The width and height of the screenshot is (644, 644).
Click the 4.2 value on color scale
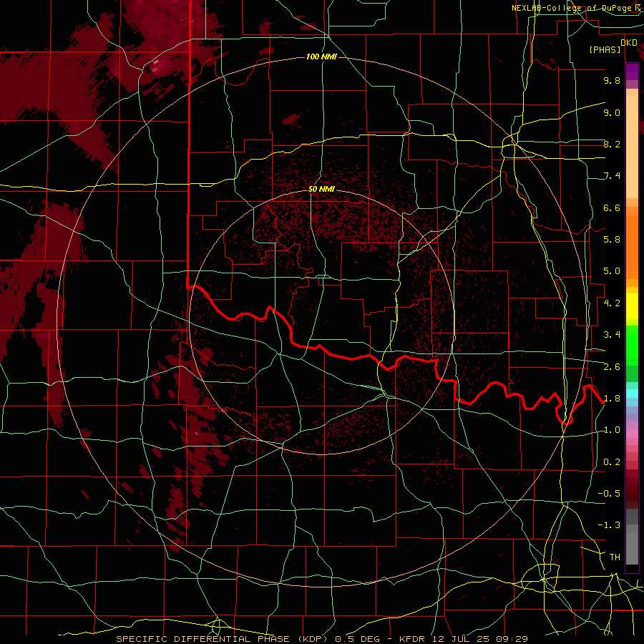(612, 303)
